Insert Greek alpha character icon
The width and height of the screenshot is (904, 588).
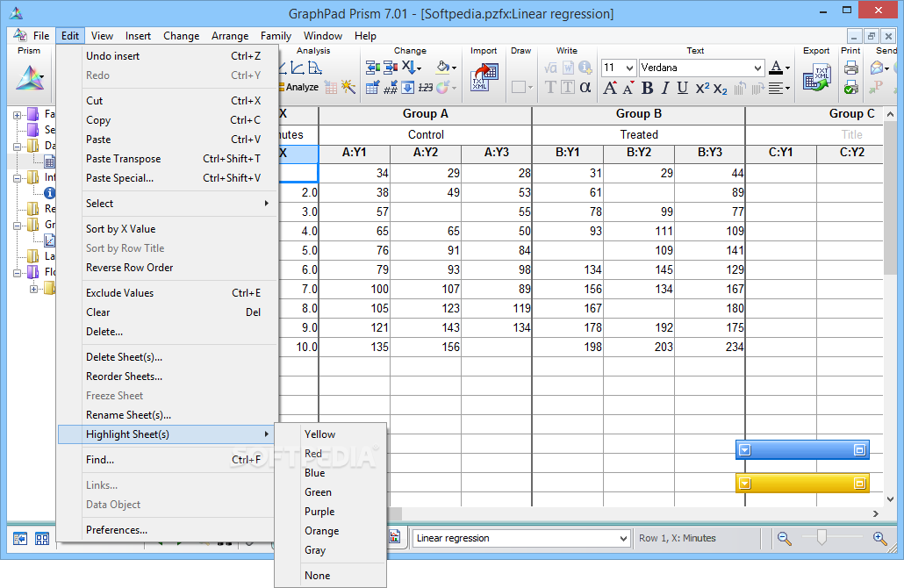coord(585,87)
